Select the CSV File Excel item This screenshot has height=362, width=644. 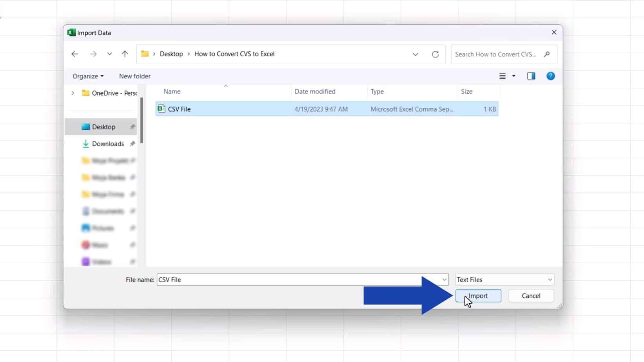[180, 109]
